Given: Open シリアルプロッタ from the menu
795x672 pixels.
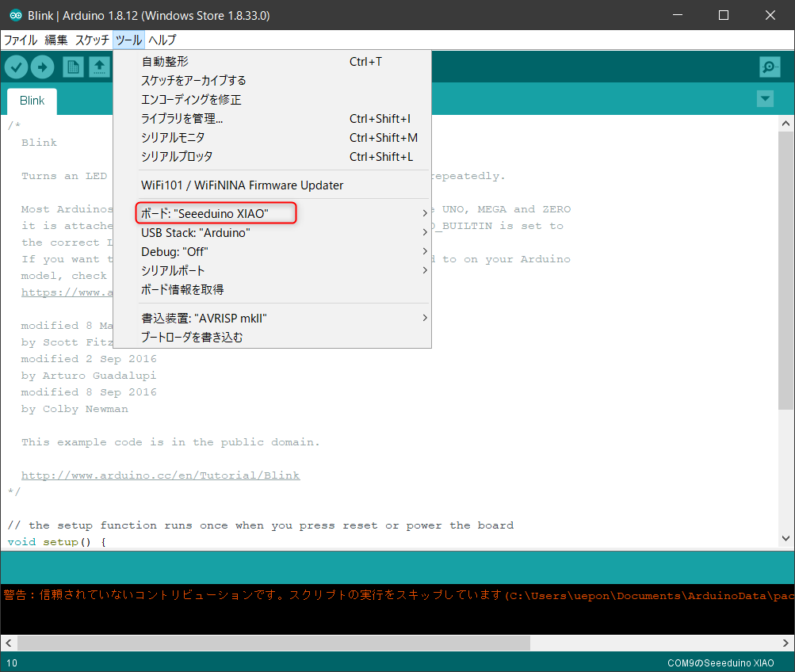Looking at the screenshot, I should coord(284,157).
